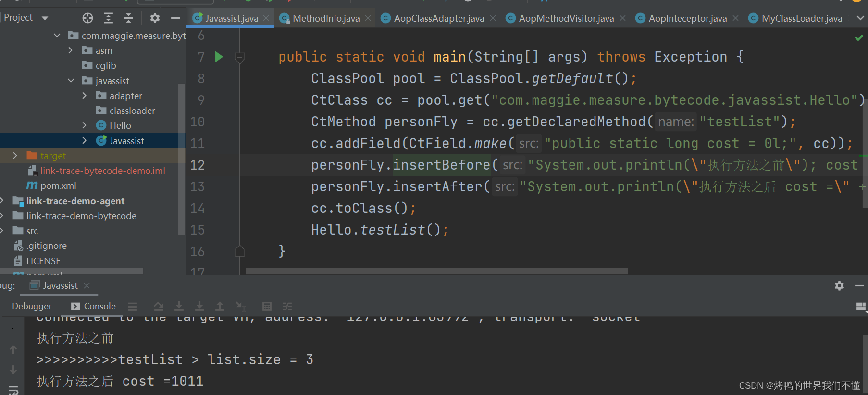The width and height of the screenshot is (868, 395).
Task: Click the console Down the Stack Trace arrow
Action: (x=13, y=370)
